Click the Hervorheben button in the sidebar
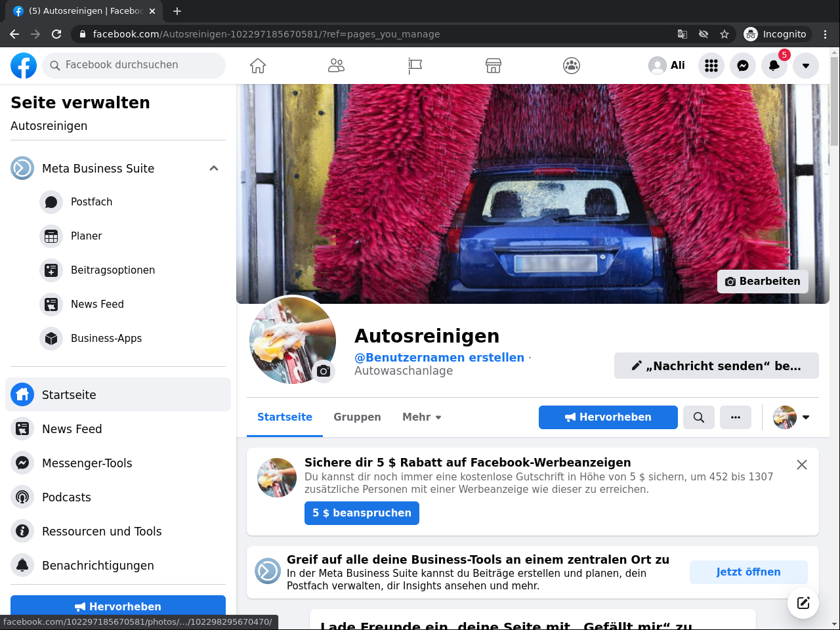840x630 pixels. click(118, 606)
